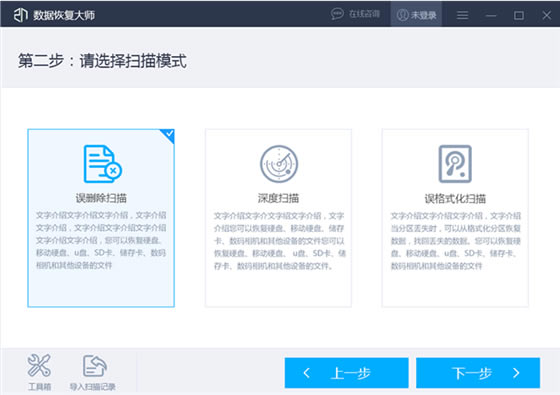Select the 误删除扫描 document icon
Viewport: 560px width, 395px height.
click(x=102, y=164)
